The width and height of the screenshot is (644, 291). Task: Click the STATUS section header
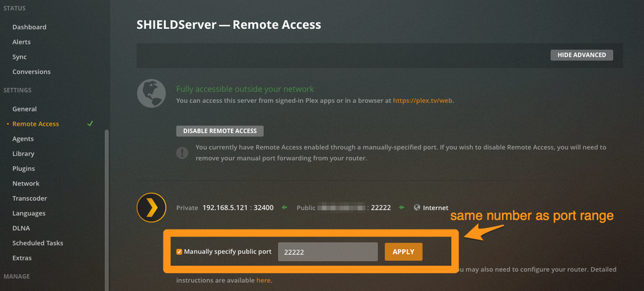[x=14, y=8]
